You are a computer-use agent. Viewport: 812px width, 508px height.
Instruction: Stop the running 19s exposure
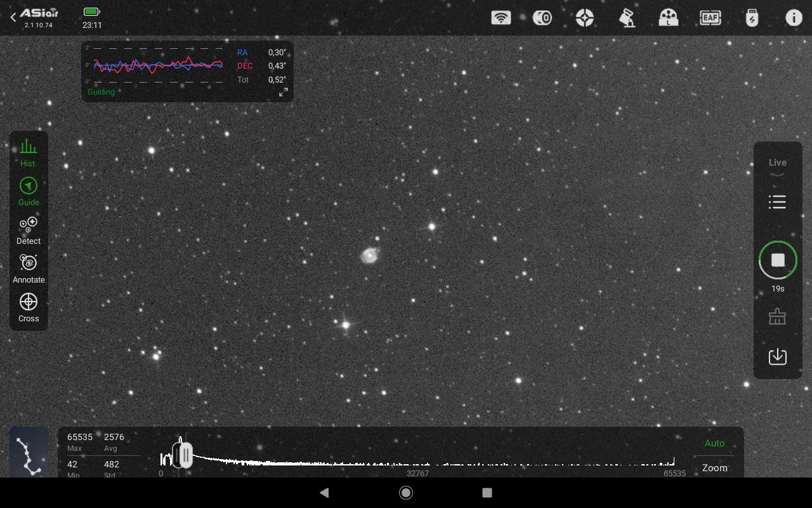(778, 260)
